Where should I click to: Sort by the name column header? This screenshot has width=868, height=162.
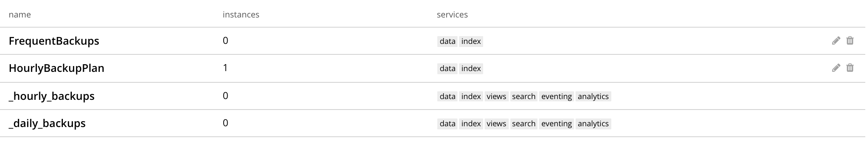[x=20, y=15]
